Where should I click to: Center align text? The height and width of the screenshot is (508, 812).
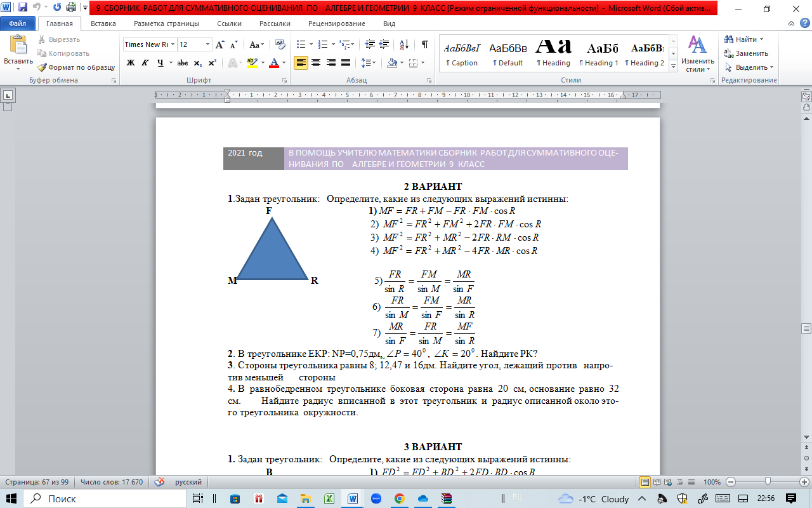click(x=315, y=63)
